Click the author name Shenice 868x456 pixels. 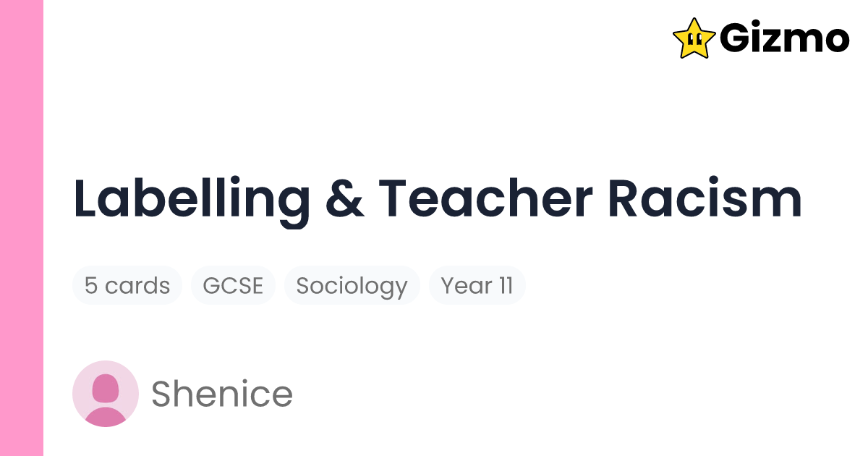221,394
